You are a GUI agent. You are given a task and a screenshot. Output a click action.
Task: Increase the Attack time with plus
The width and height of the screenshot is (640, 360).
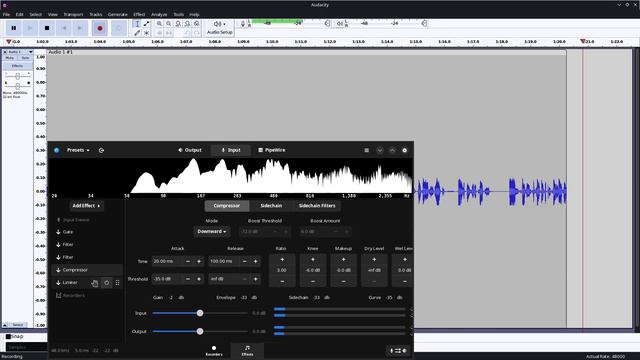[x=199, y=261]
